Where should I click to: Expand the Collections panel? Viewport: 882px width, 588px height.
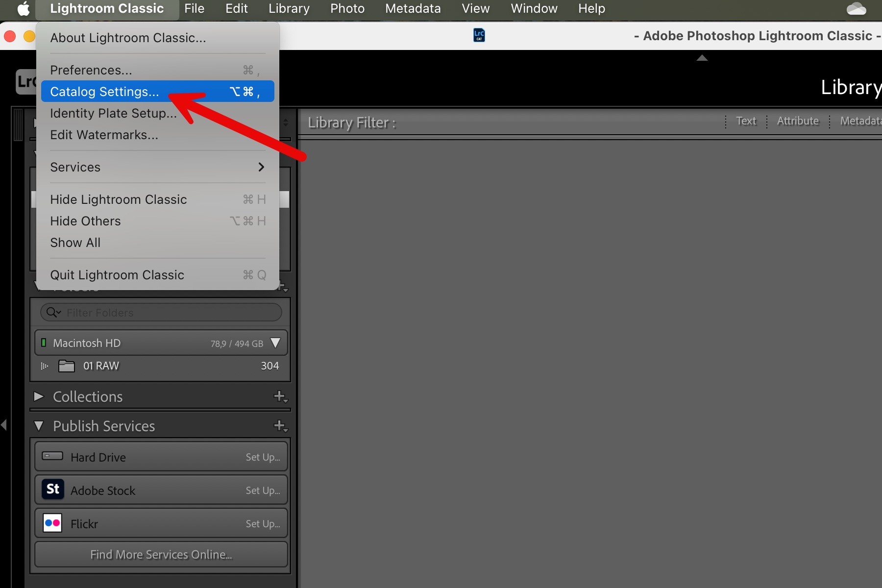(39, 396)
